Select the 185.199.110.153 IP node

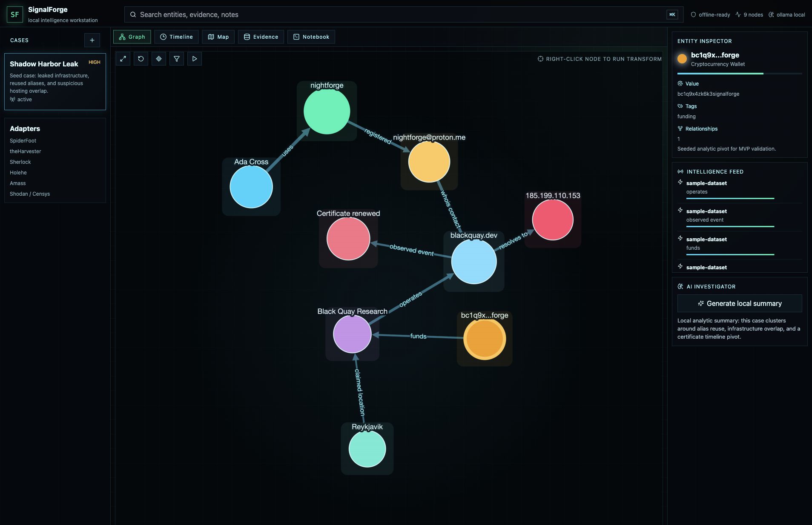[553, 220]
